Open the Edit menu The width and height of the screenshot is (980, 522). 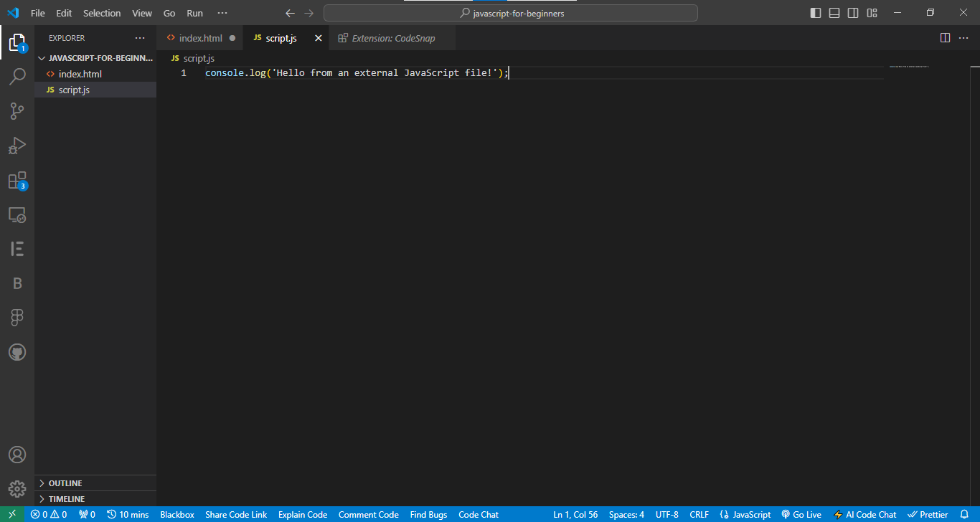point(64,13)
